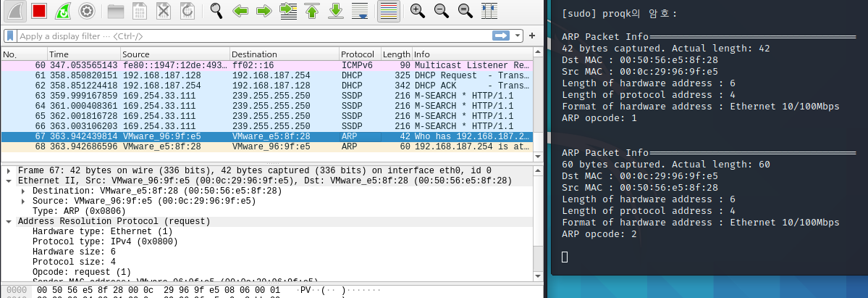Image resolution: width=868 pixels, height=298 pixels.
Task: Collapse the Ethernet II tree node
Action: click(9, 181)
